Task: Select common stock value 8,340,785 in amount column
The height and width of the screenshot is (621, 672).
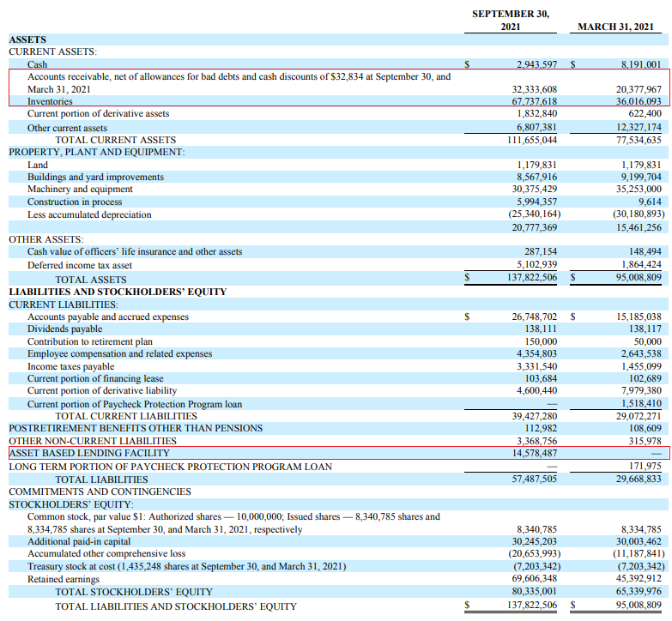Action: (x=536, y=529)
